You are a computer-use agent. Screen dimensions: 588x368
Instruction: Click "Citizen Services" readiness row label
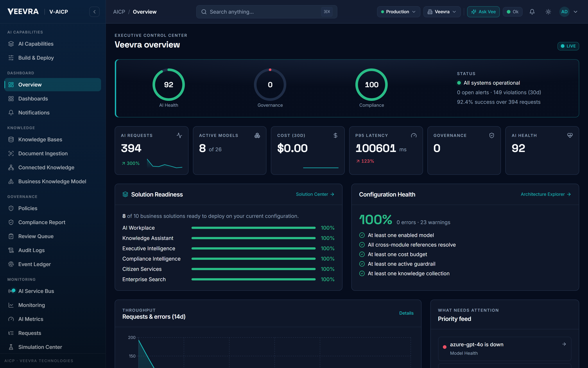(x=142, y=269)
